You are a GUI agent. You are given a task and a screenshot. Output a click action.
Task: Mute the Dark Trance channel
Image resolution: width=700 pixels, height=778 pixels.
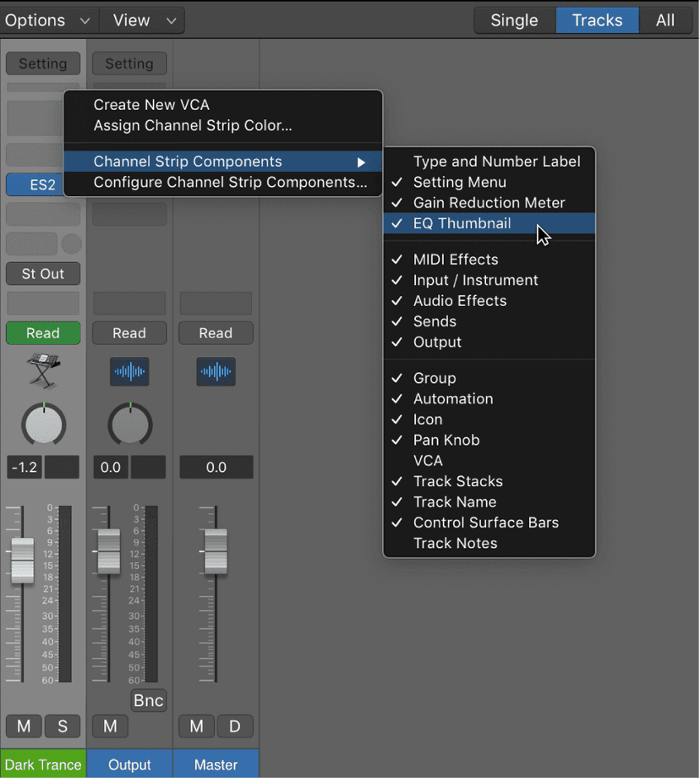point(24,726)
